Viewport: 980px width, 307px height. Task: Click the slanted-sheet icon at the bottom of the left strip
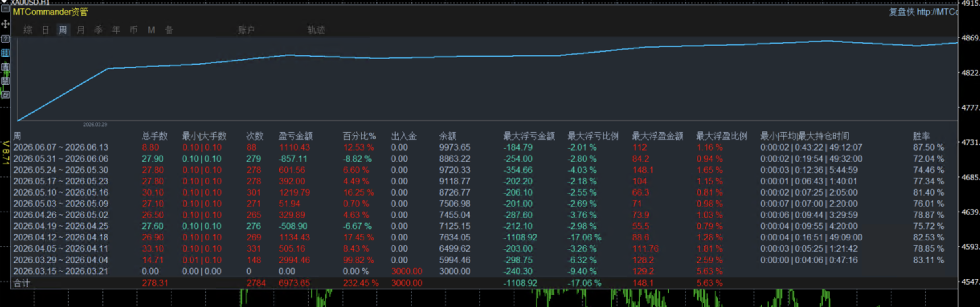point(6,95)
